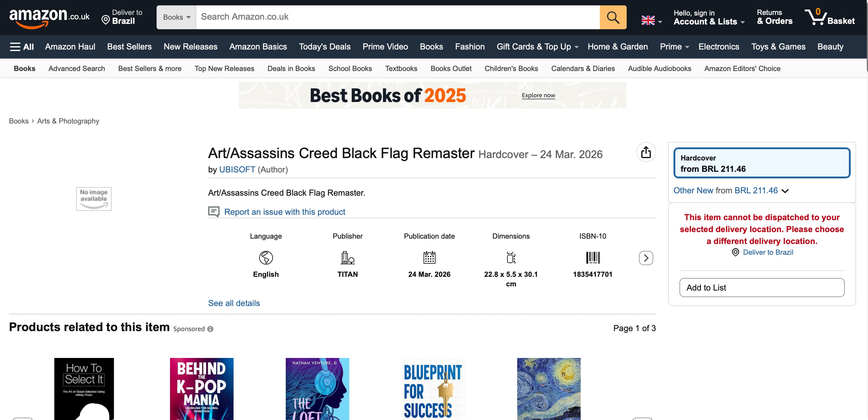
Task: Click the next arrow in product details carousel
Action: click(x=645, y=258)
